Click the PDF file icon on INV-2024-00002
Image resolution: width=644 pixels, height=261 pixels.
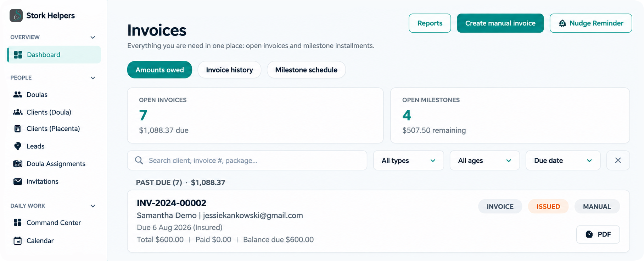point(589,234)
